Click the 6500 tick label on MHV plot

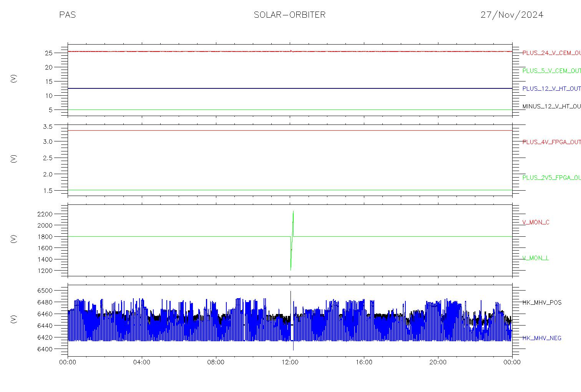[45, 291]
